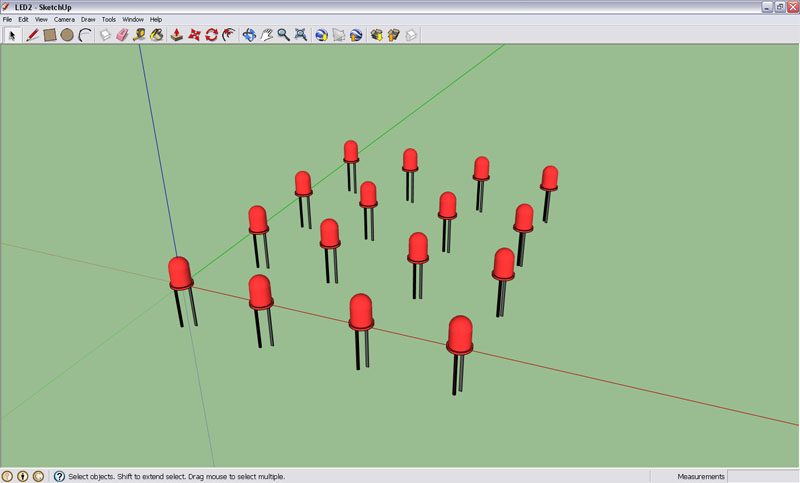The height and width of the screenshot is (483, 800).
Task: Open the File menu
Action: click(7, 19)
